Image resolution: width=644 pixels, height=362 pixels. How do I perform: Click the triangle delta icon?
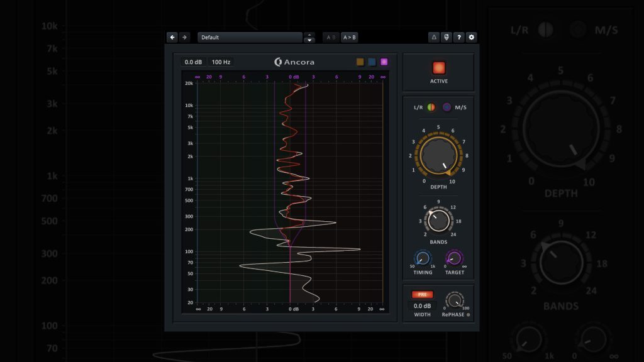[434, 37]
